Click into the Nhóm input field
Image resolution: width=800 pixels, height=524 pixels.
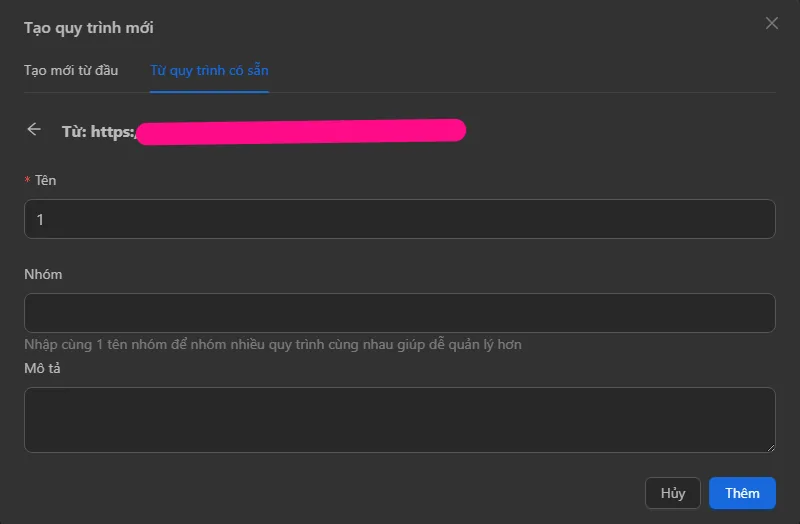[x=400, y=313]
